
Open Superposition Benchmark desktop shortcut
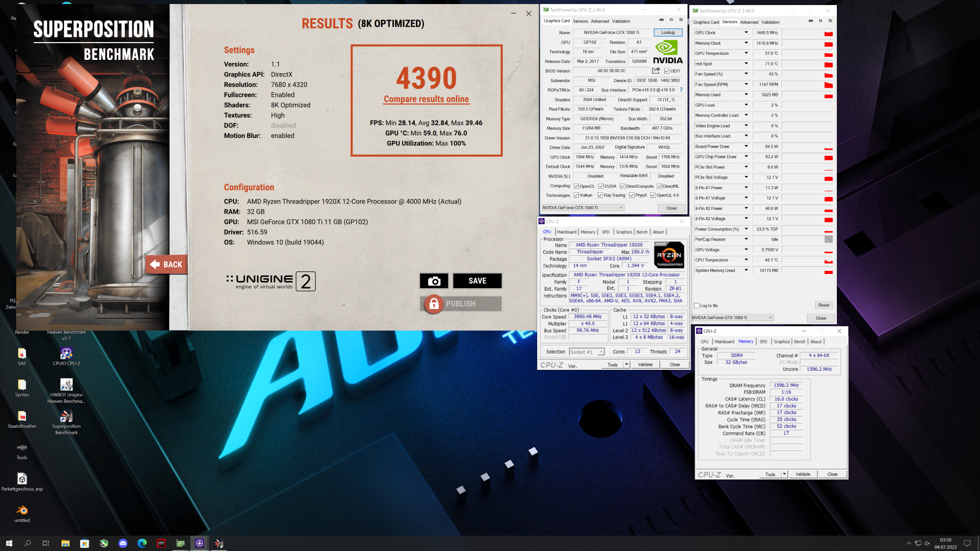pyautogui.click(x=67, y=422)
